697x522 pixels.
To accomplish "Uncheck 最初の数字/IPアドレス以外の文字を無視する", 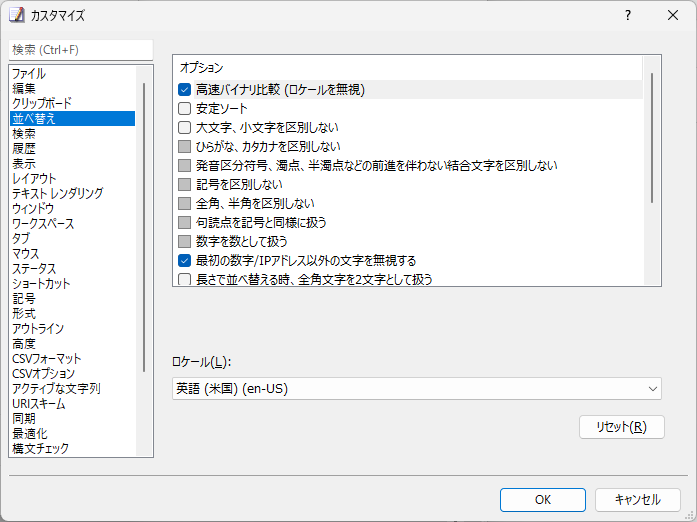I will (184, 261).
